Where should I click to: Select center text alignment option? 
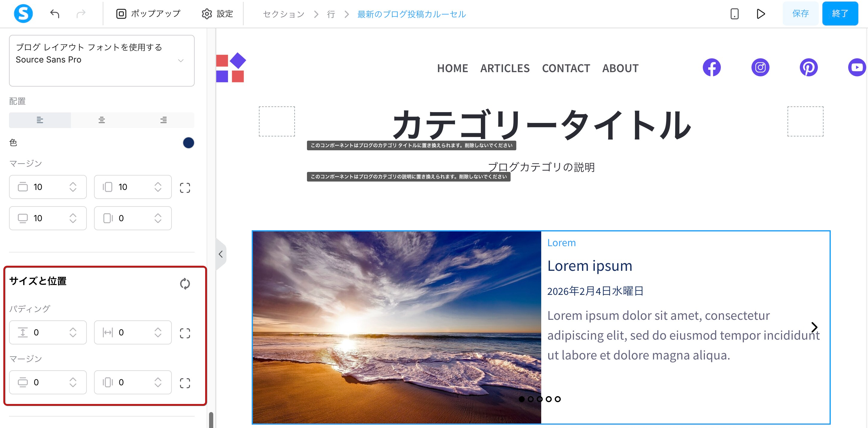click(102, 120)
